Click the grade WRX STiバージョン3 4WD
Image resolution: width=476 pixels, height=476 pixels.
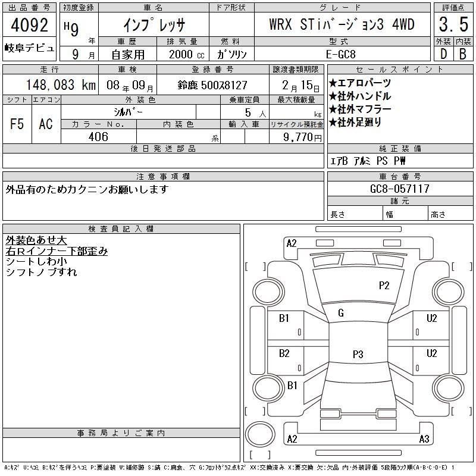click(x=342, y=24)
